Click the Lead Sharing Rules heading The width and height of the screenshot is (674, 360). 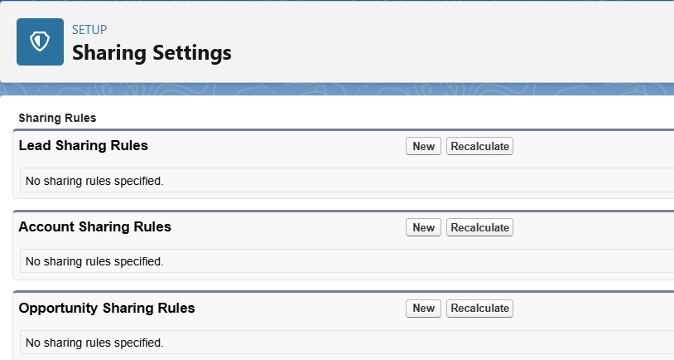point(83,145)
